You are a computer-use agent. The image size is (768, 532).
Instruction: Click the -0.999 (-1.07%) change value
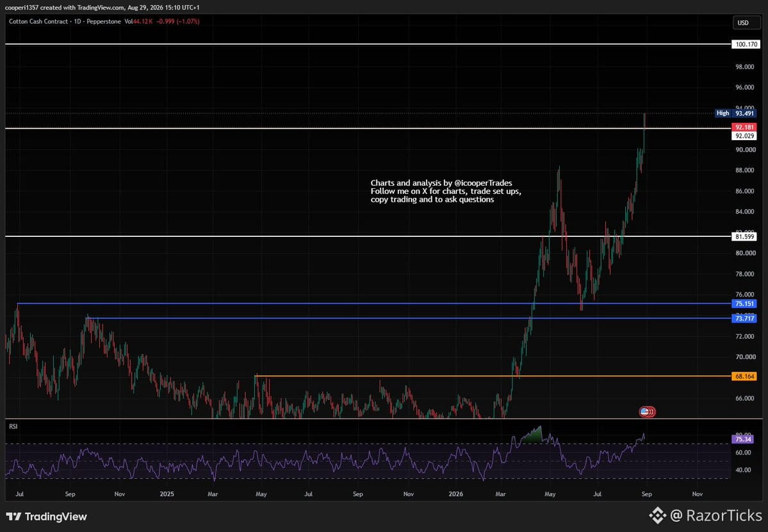[177, 22]
